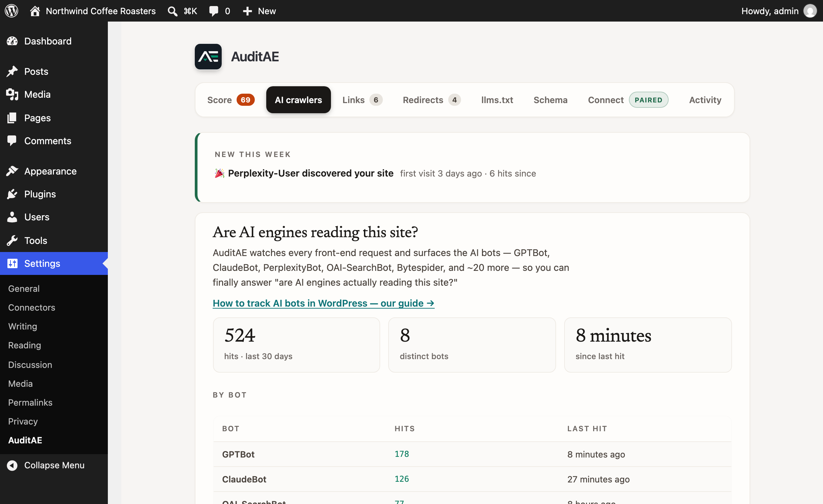Click the Posts pin icon
The image size is (823, 504).
pyautogui.click(x=12, y=71)
